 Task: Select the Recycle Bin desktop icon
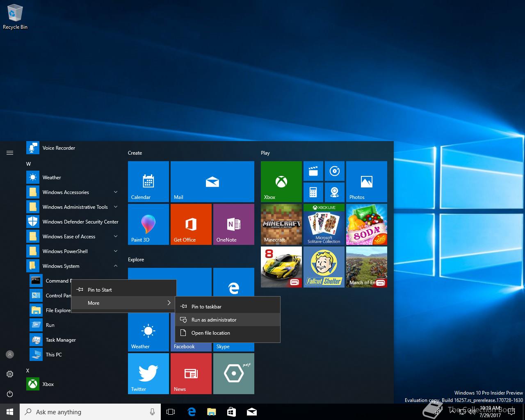[x=15, y=17]
